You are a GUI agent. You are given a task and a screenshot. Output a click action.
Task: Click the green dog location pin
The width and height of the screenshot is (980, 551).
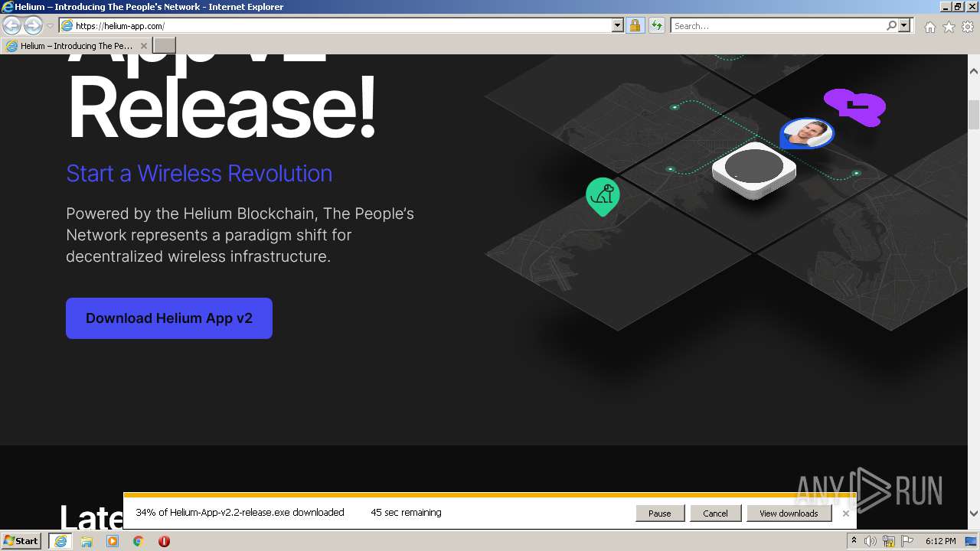point(603,196)
